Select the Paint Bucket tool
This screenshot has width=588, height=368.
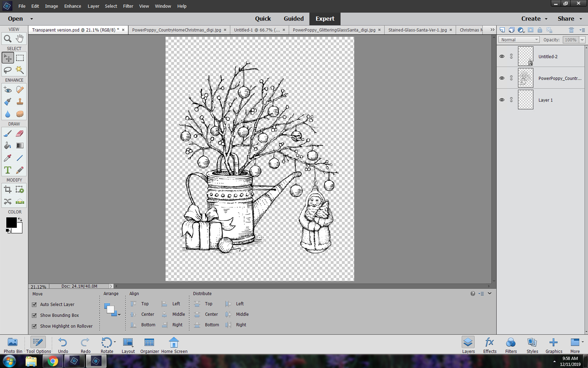[x=8, y=146]
